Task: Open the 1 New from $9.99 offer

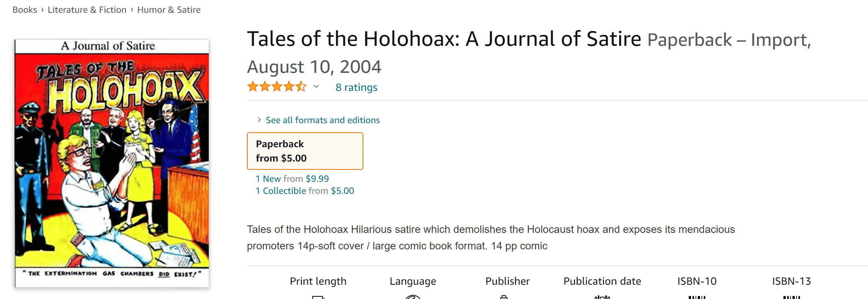Action: coord(292,179)
